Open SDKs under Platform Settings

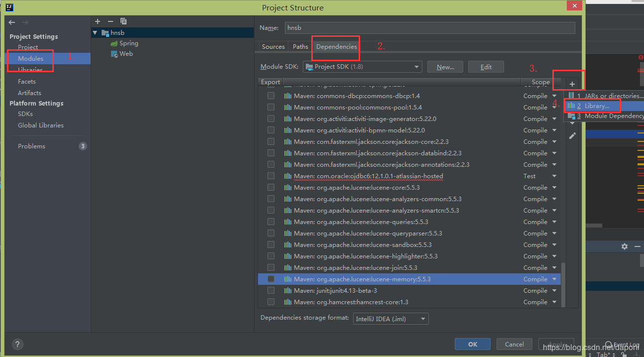[x=25, y=114]
